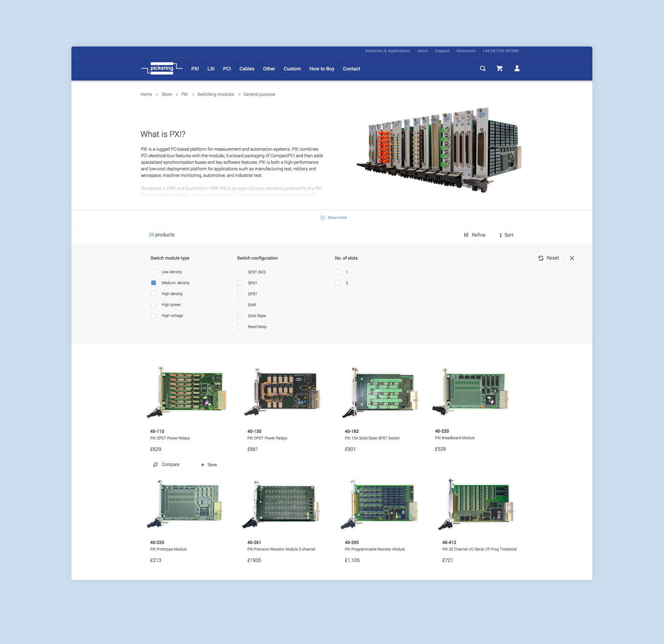664x644 pixels.
Task: Close the refine filter panel
Action: [x=572, y=258]
